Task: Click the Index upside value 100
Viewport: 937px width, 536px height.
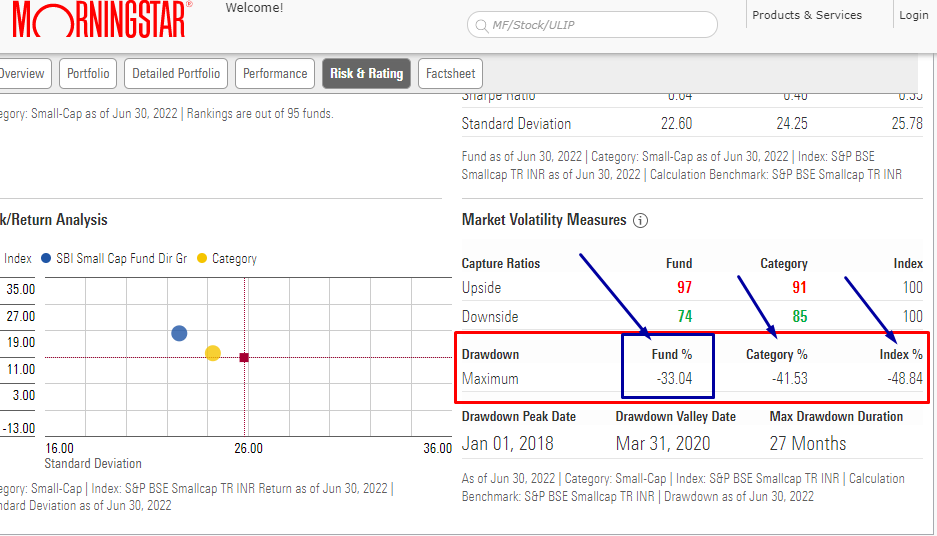Action: click(x=912, y=287)
